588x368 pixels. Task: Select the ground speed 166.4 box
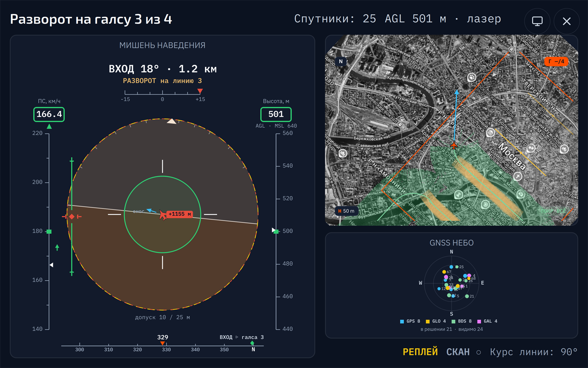(x=49, y=114)
